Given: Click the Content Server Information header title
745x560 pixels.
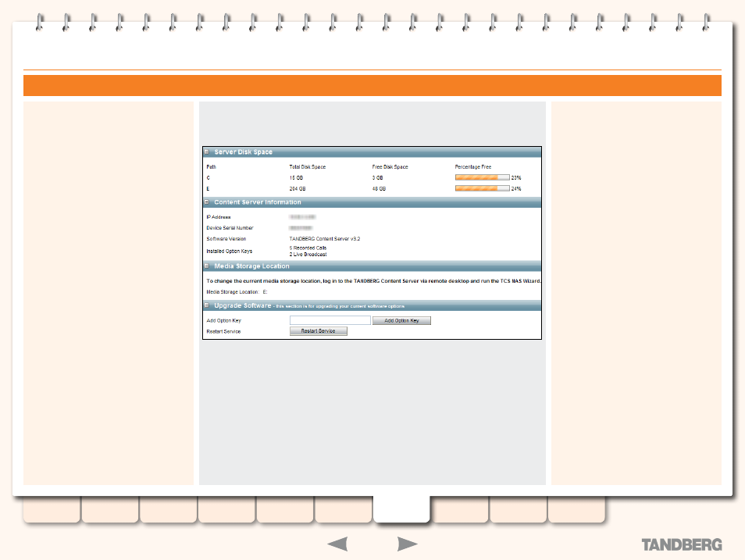Looking at the screenshot, I should click(x=258, y=202).
